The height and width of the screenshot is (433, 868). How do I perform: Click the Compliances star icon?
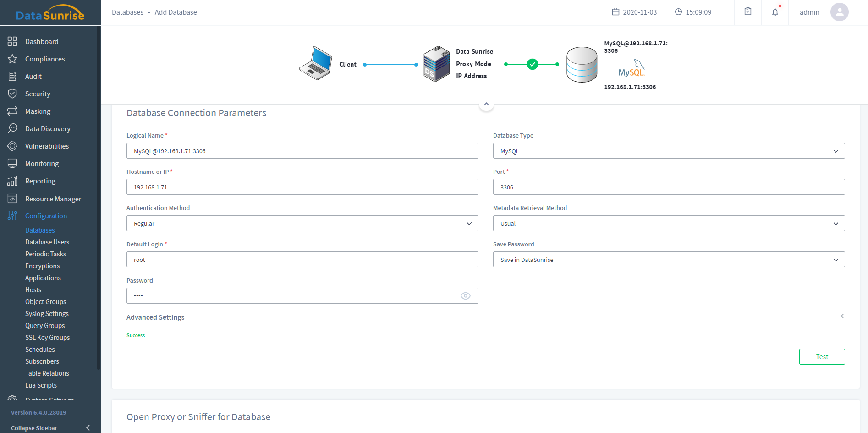click(x=12, y=59)
